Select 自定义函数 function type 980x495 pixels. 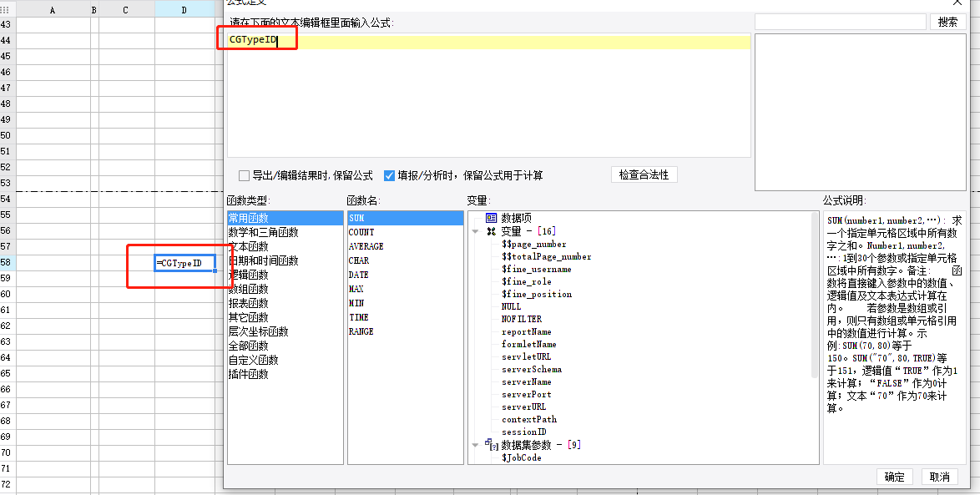[x=285, y=360]
